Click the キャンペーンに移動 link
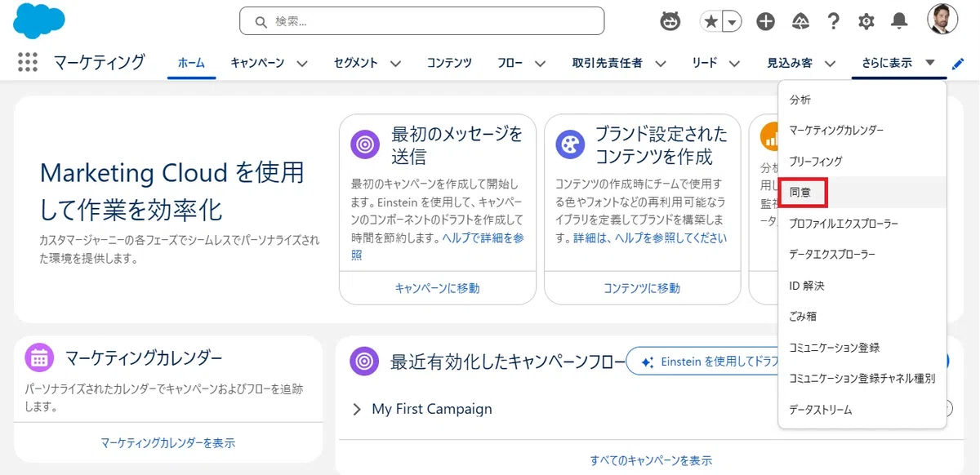This screenshot has width=980, height=475. [437, 288]
